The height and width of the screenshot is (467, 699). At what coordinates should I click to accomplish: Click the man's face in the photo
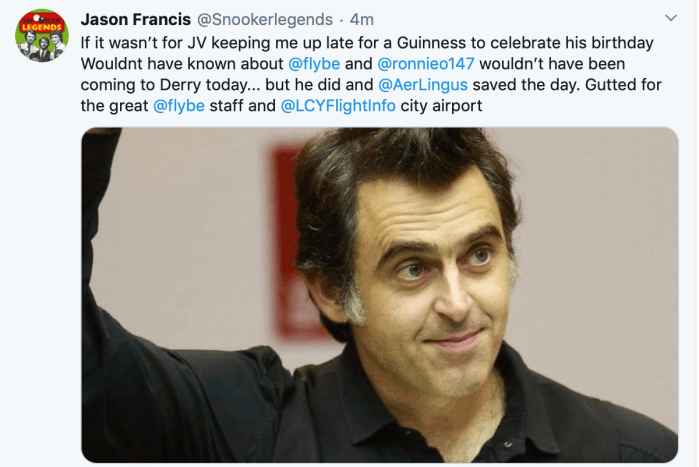pos(430,270)
